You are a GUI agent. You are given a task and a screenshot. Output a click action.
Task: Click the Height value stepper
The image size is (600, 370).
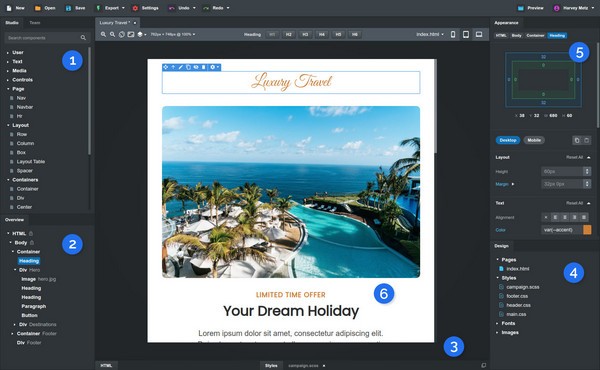click(x=587, y=171)
